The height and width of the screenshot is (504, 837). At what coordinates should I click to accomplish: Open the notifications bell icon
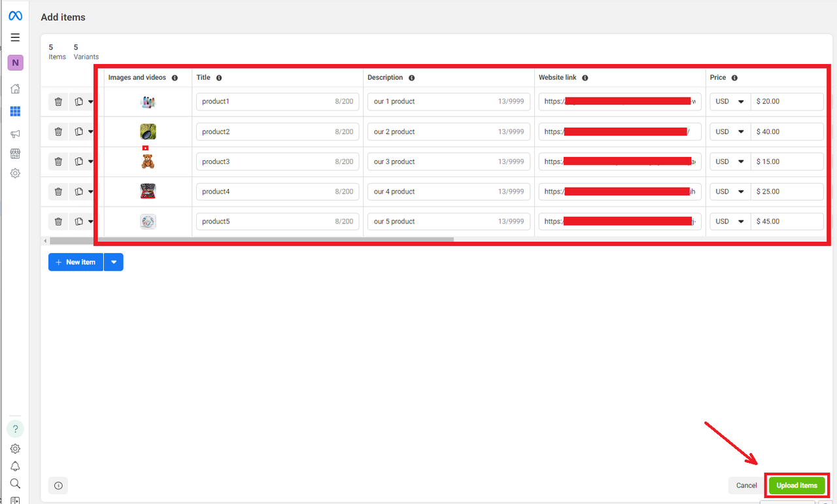(15, 466)
